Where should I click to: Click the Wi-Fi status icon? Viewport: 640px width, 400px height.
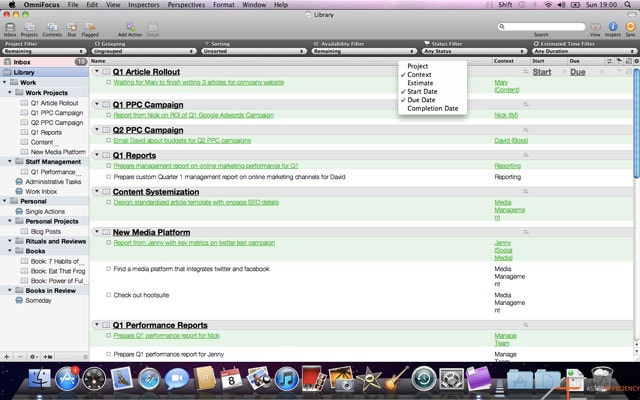[548, 4]
